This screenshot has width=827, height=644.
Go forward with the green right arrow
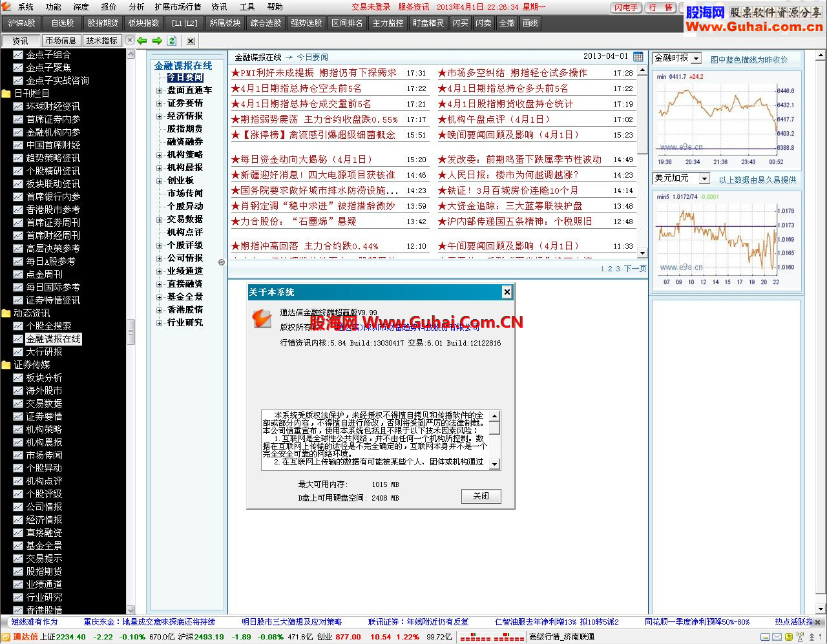[x=156, y=40]
